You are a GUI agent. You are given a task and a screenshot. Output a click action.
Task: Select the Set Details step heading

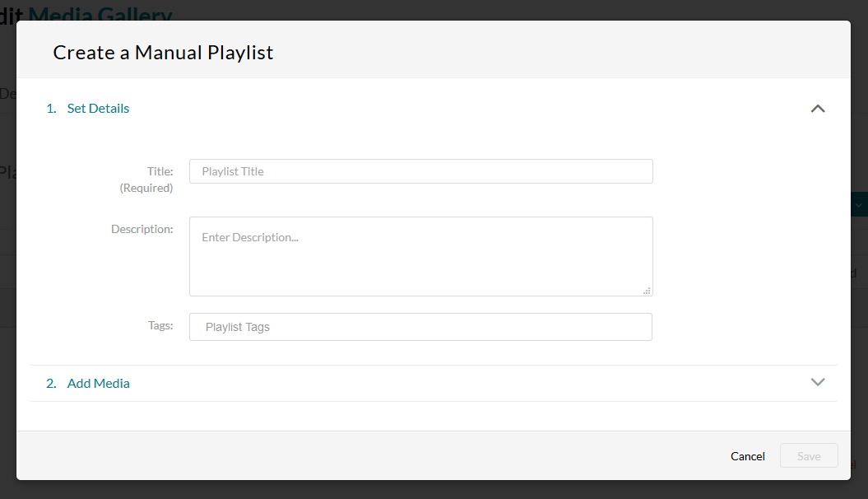pos(98,109)
